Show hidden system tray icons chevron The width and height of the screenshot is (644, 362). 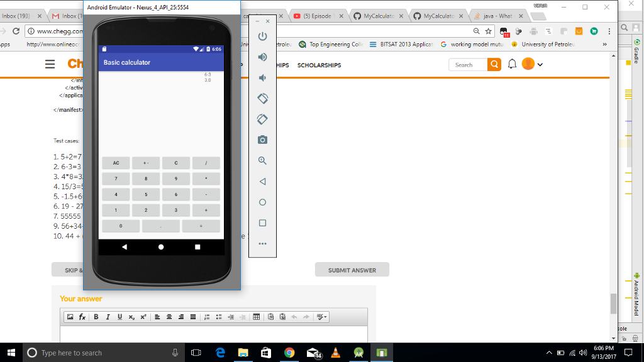click(549, 353)
